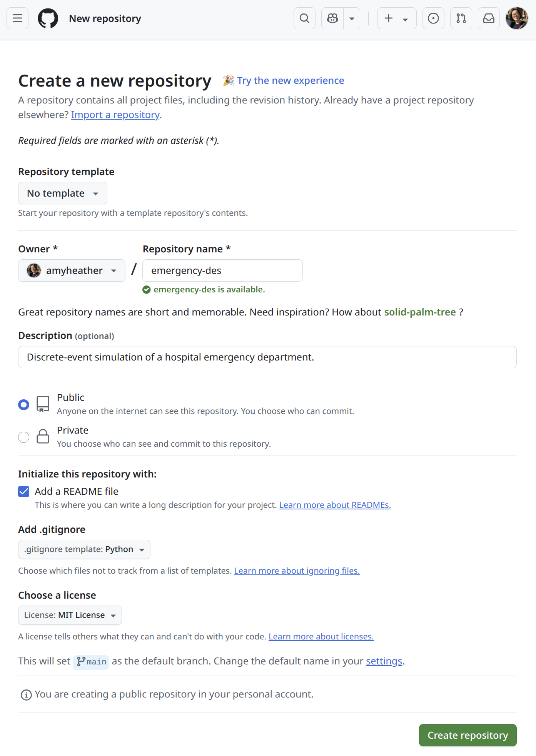Select the Public visibility radio button
536x756 pixels.
click(24, 405)
